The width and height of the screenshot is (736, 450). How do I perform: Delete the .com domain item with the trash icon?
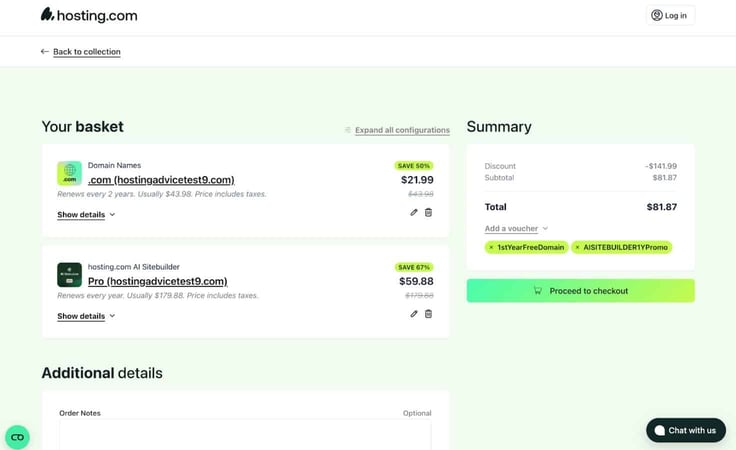coord(429,213)
